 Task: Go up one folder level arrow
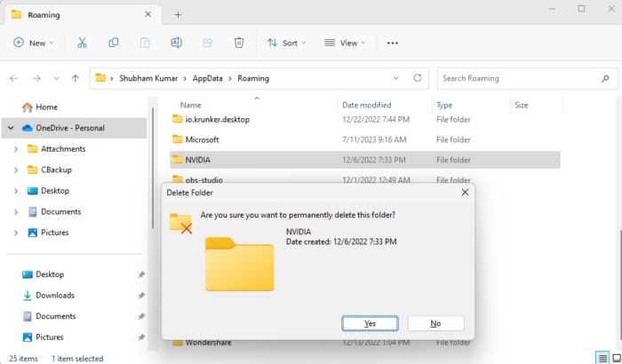click(76, 78)
